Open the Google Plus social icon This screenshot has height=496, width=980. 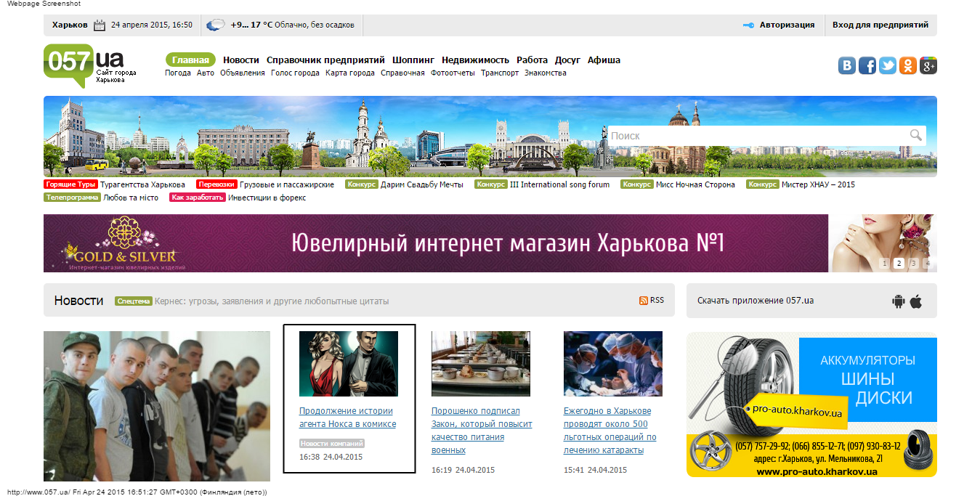(x=928, y=65)
